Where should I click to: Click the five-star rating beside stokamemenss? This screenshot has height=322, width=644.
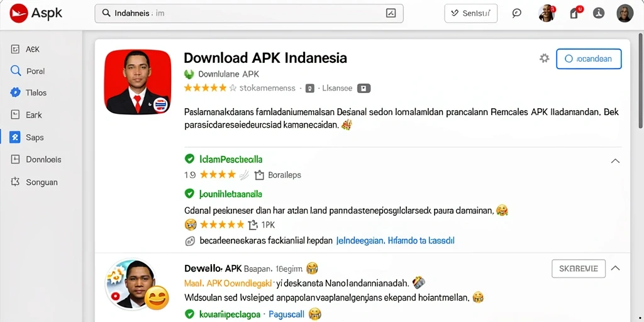pos(210,87)
